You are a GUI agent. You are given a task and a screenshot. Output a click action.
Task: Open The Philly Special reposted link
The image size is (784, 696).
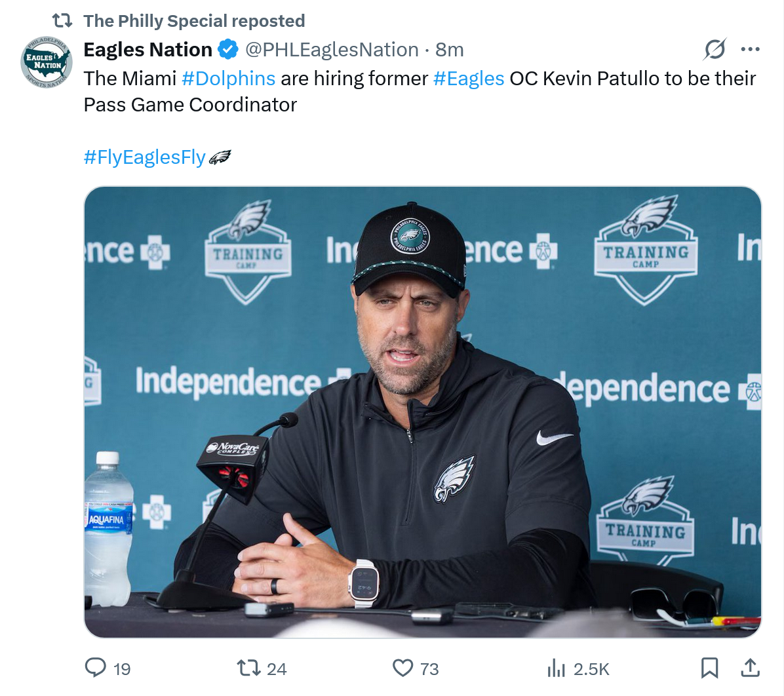pos(194,21)
